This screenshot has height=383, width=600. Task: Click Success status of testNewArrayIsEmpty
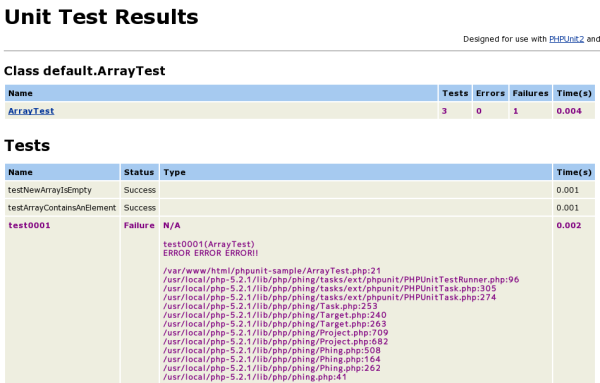click(x=140, y=190)
